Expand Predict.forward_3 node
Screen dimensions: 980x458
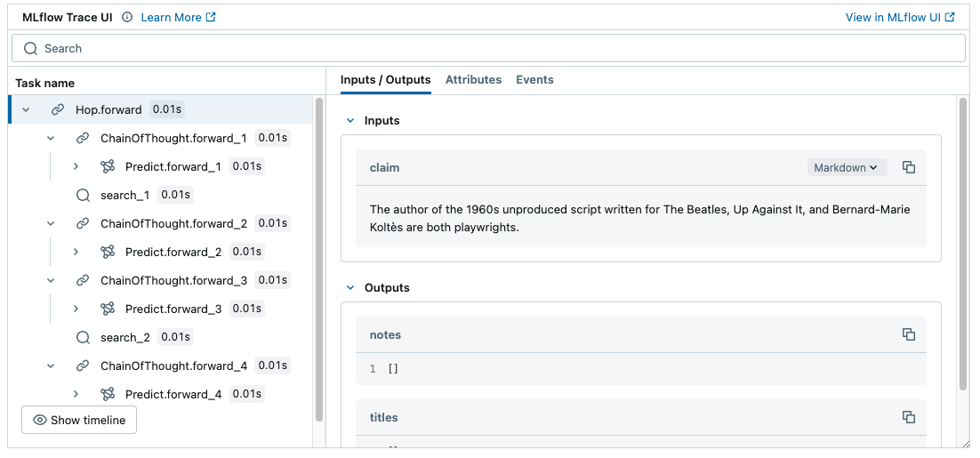[x=76, y=309]
